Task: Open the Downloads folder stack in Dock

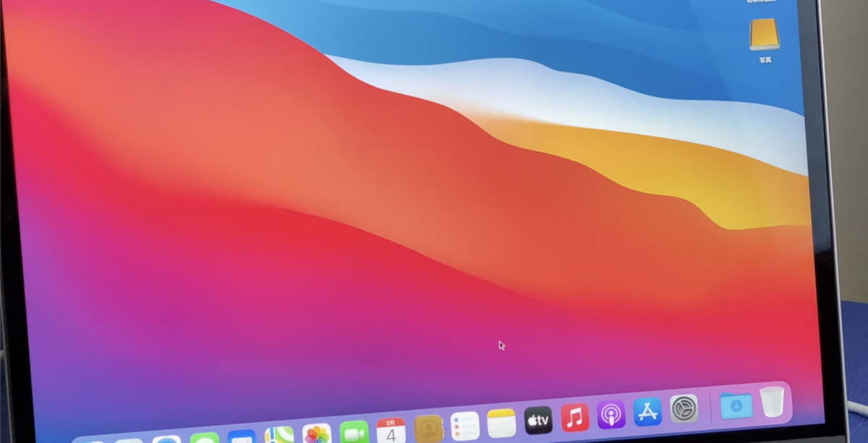Action: point(736,405)
